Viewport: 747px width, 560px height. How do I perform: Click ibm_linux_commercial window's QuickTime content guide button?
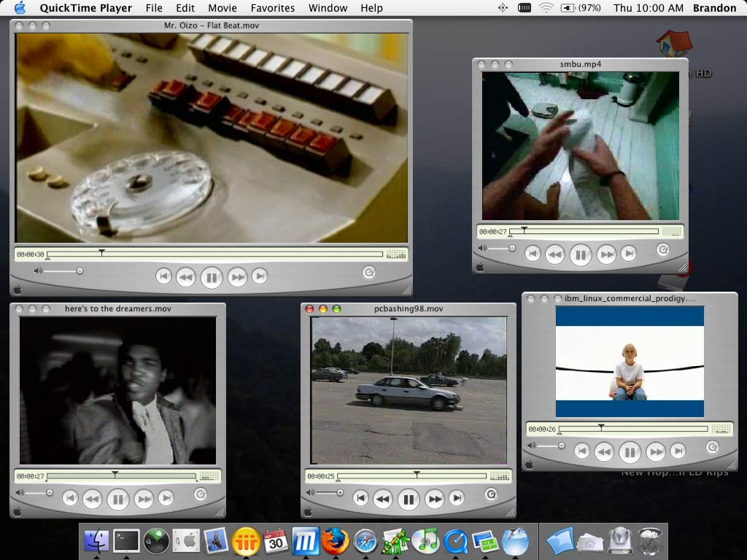[712, 447]
